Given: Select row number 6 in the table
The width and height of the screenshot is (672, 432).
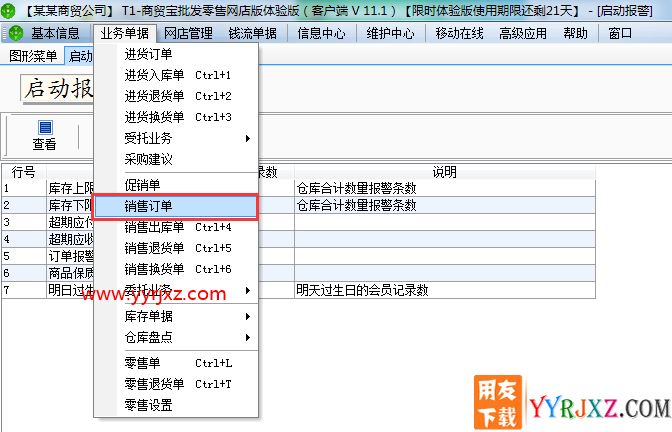Looking at the screenshot, I should pos(24,273).
